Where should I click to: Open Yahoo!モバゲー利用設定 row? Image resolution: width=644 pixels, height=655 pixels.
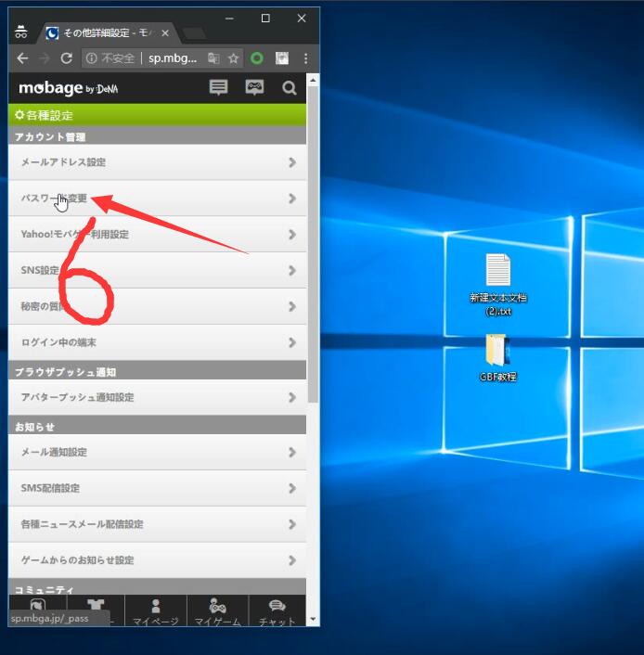point(157,235)
